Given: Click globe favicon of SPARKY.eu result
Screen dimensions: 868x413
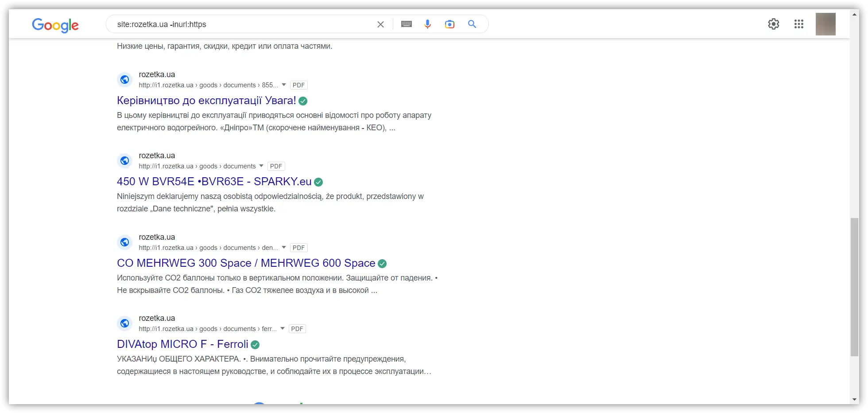Looking at the screenshot, I should 125,161.
